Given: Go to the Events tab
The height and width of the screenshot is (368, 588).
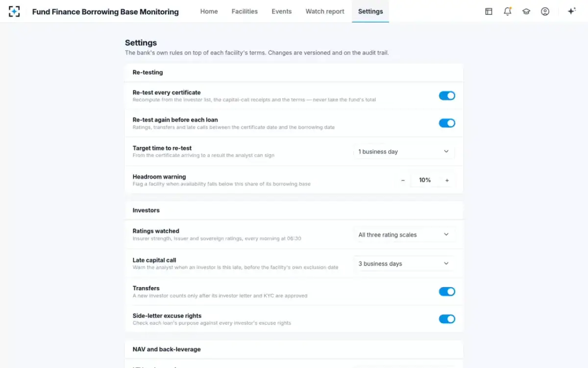Looking at the screenshot, I should coord(282,11).
